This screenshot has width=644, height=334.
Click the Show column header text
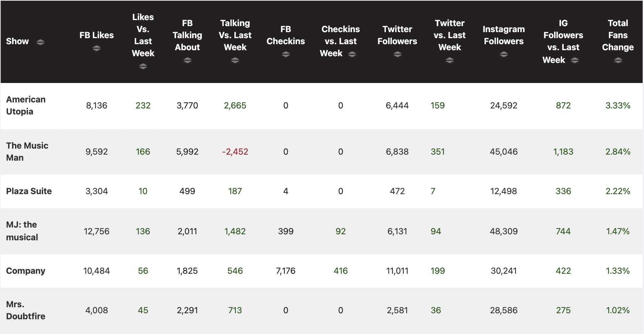pyautogui.click(x=17, y=41)
